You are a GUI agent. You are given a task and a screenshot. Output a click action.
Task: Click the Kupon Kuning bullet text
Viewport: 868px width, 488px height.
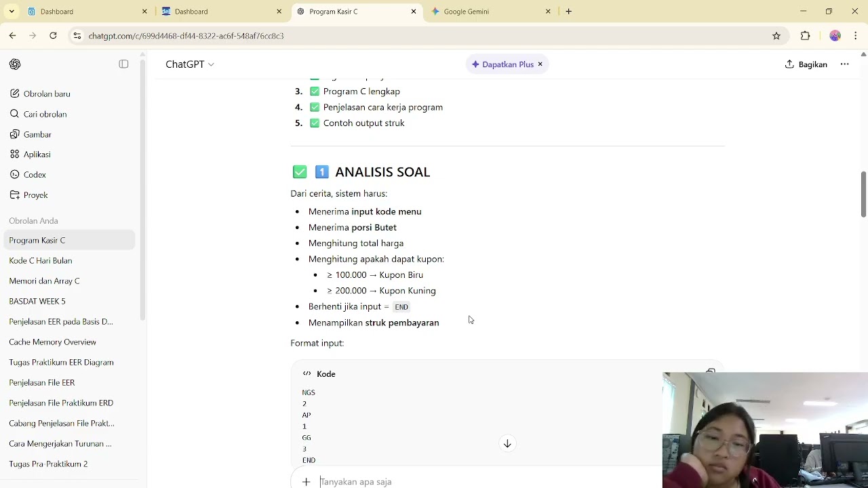tap(381, 291)
